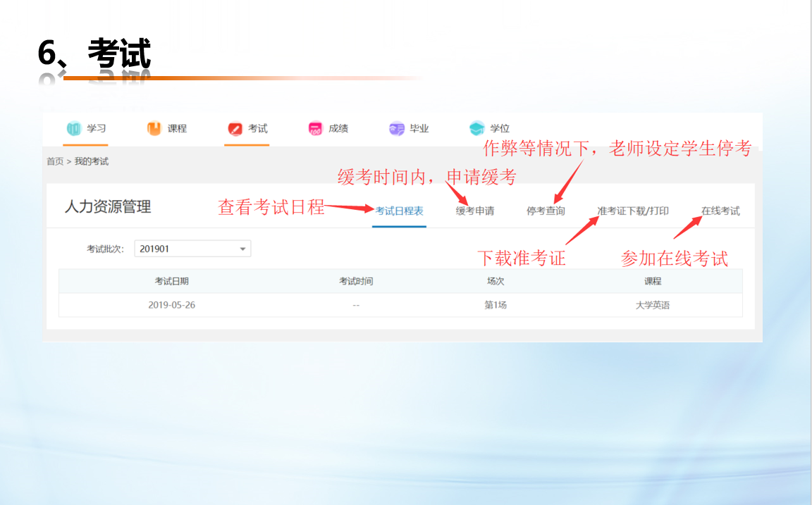
Task: Click the 学位 graduation cap icon
Action: (477, 129)
